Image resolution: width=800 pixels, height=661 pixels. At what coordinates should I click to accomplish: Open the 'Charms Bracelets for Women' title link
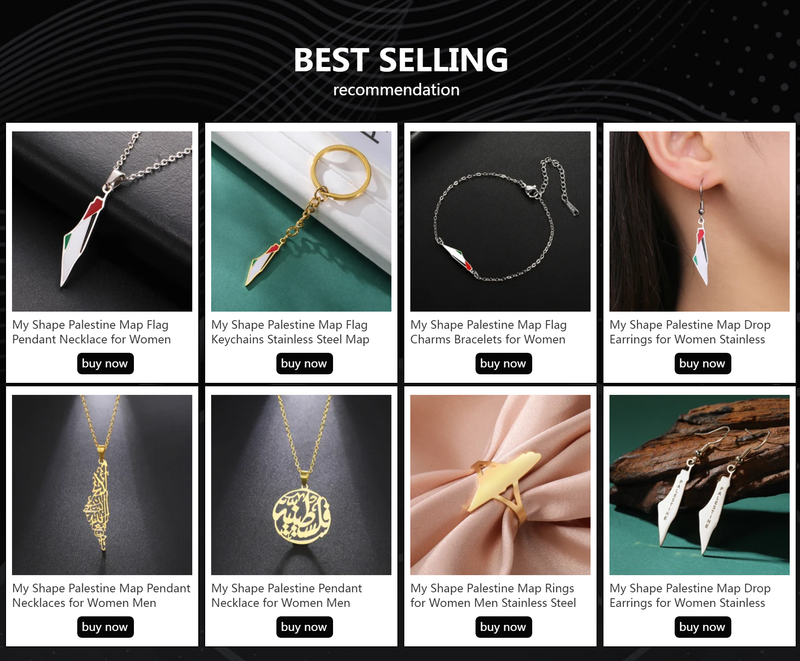488,332
